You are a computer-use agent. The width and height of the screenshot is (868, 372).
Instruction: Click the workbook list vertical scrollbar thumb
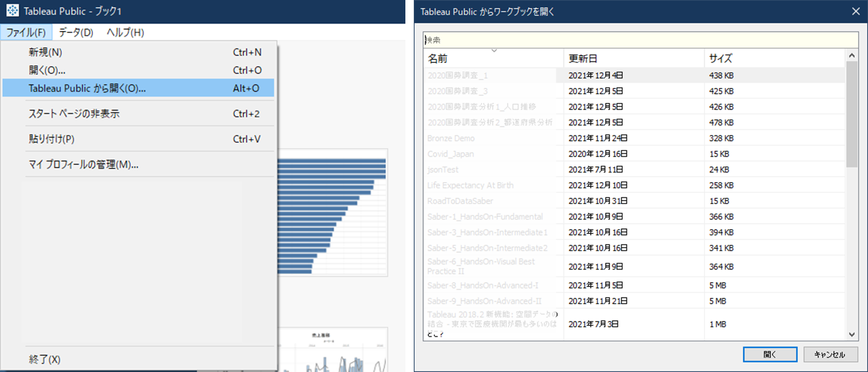852,114
